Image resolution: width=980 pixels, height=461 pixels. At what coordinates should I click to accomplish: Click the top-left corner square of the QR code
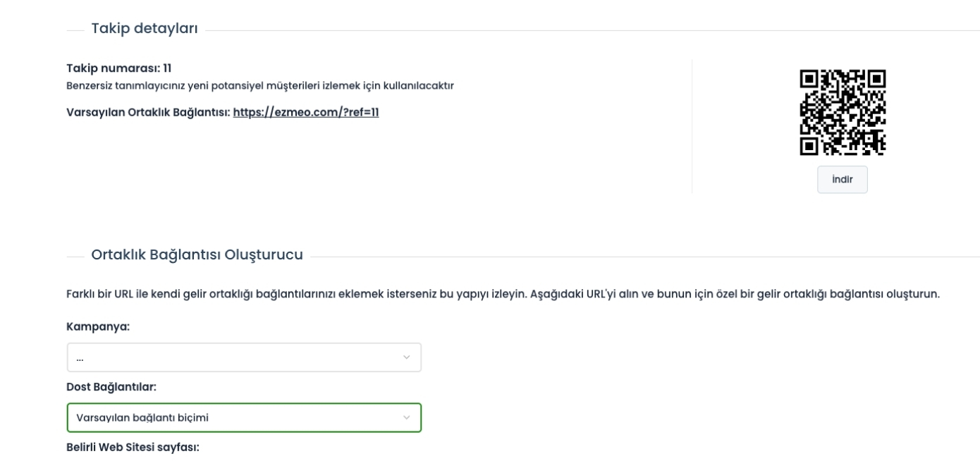(x=809, y=79)
